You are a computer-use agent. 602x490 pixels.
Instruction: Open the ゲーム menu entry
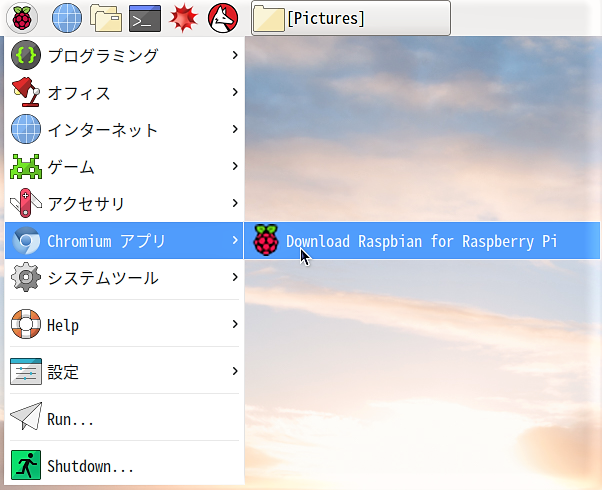tap(124, 166)
